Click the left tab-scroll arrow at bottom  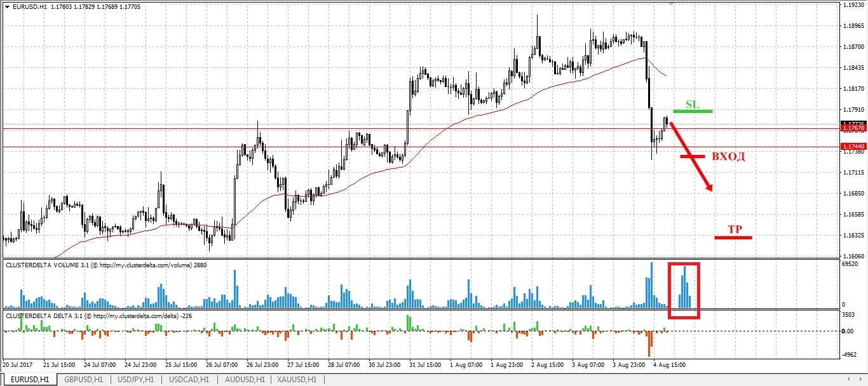coord(848,380)
